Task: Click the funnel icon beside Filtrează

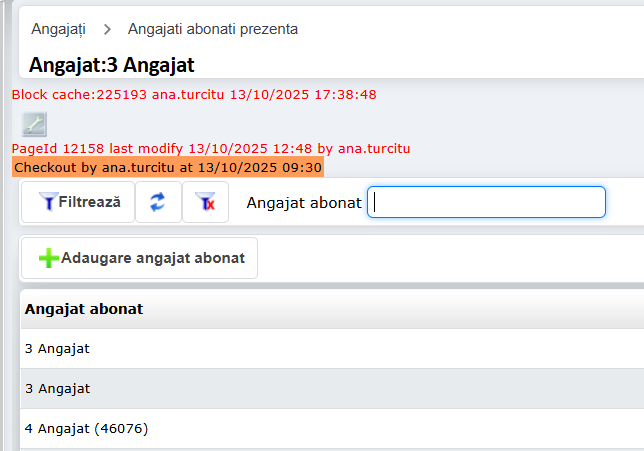Action: 47,202
